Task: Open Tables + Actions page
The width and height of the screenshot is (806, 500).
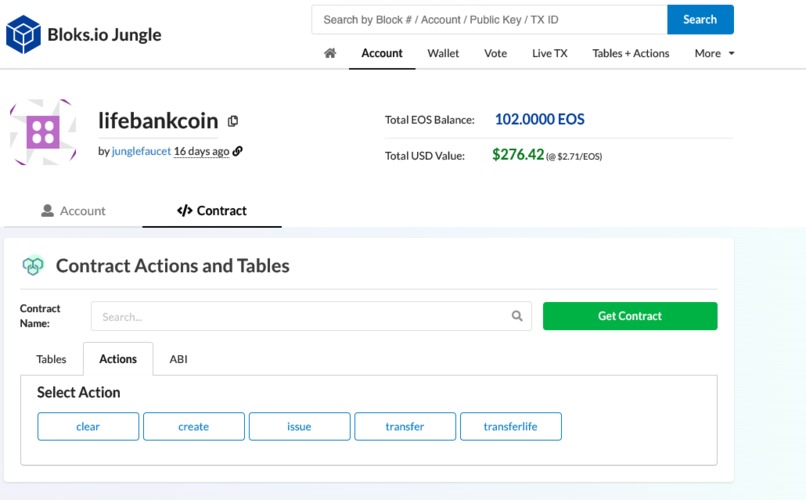Action: pos(631,53)
